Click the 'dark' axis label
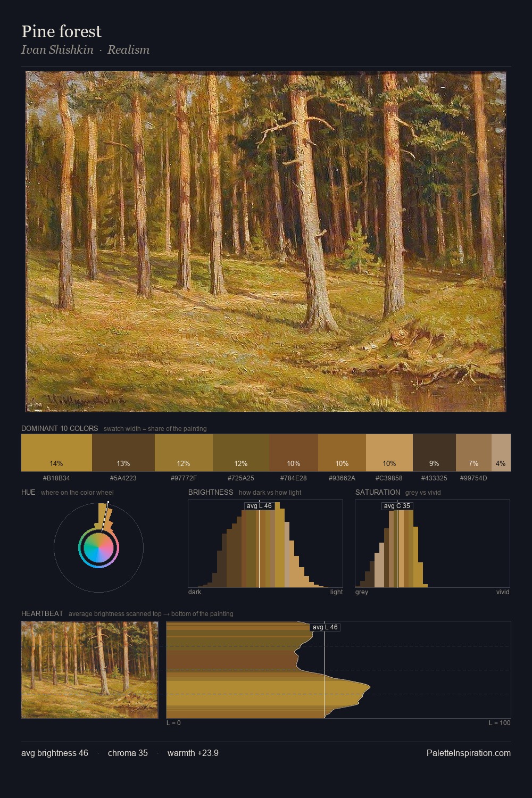 tap(195, 592)
